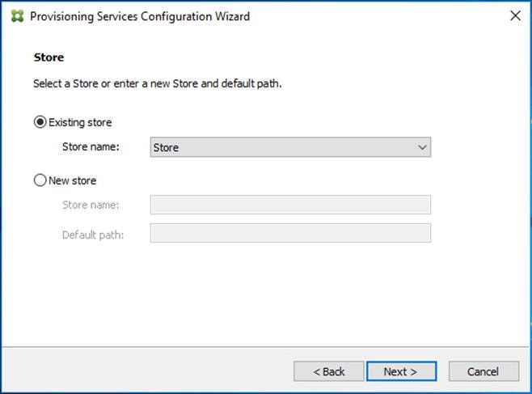Click the Default path input field

290,233
